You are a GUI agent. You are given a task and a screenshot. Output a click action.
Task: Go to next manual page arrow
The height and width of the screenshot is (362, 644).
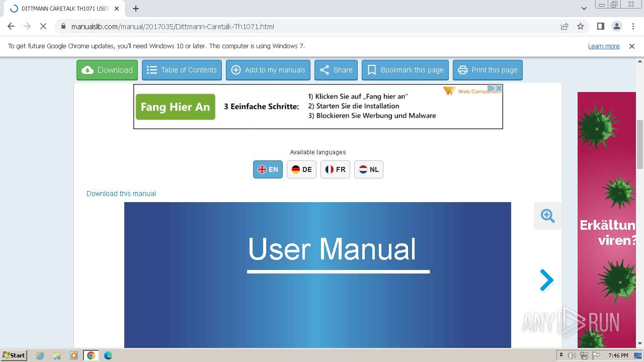pyautogui.click(x=546, y=280)
